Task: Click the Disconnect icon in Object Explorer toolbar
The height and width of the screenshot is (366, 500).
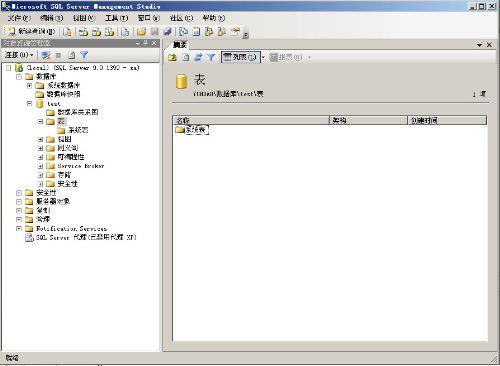Action: [46, 55]
